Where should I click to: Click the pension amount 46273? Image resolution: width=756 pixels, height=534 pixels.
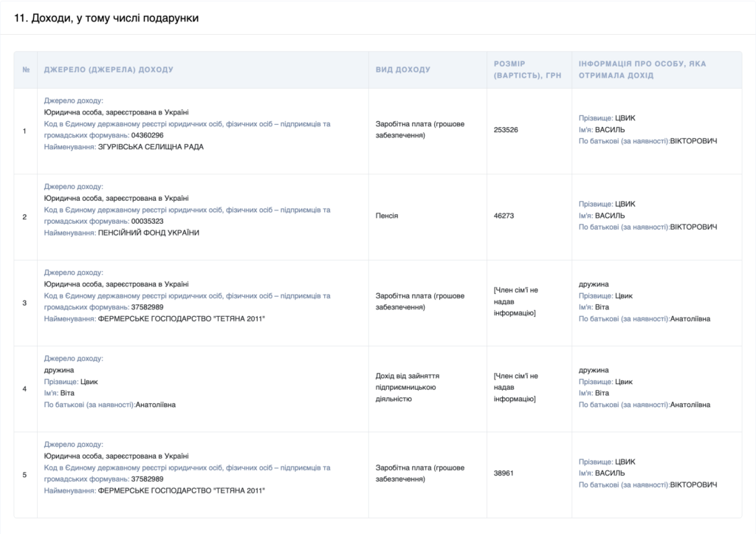point(504,216)
